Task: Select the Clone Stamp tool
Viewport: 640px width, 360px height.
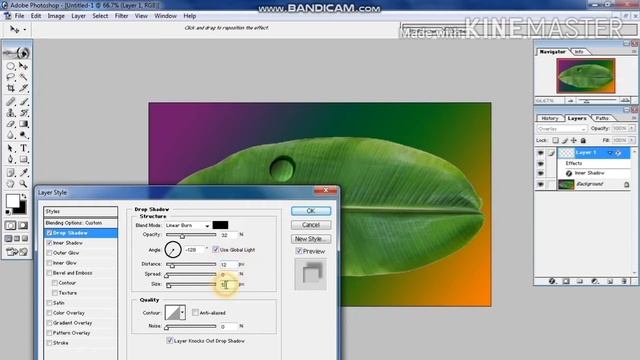Action: [11, 113]
